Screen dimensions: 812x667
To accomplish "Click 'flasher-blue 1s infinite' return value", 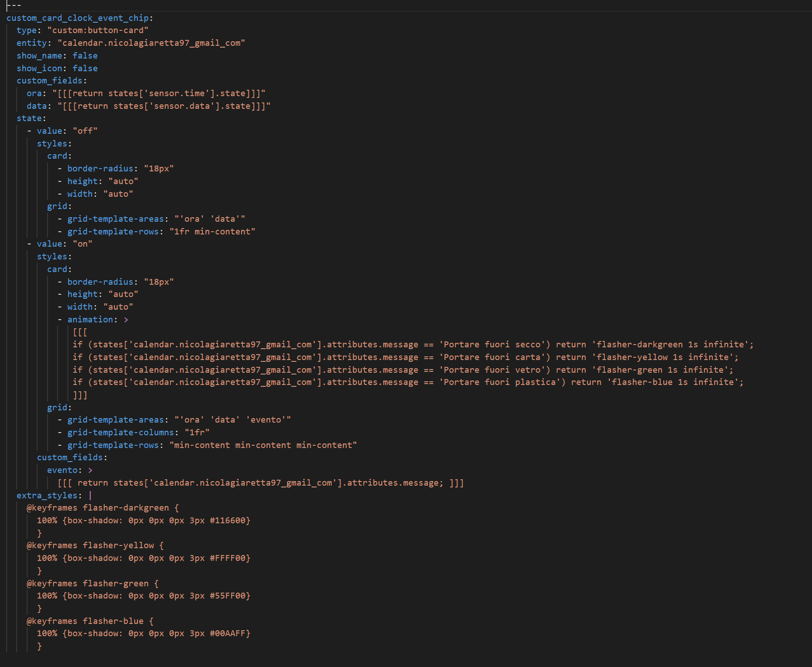I will coord(673,382).
